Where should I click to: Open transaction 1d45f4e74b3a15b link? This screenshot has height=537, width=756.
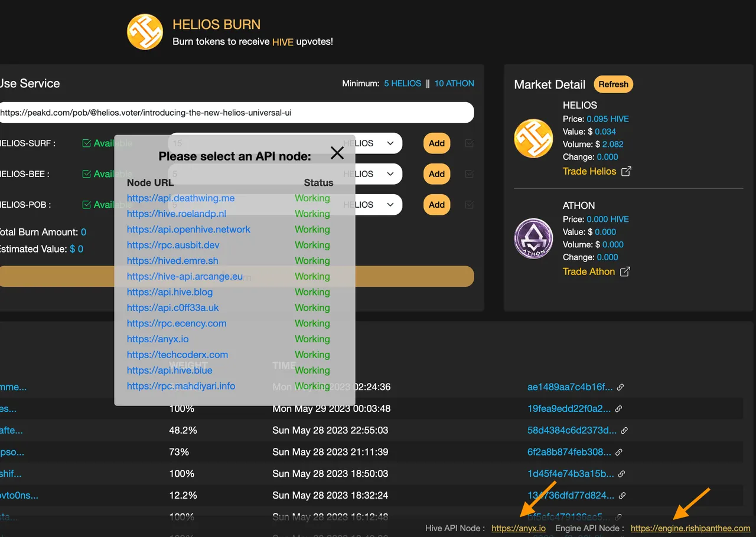(x=571, y=473)
